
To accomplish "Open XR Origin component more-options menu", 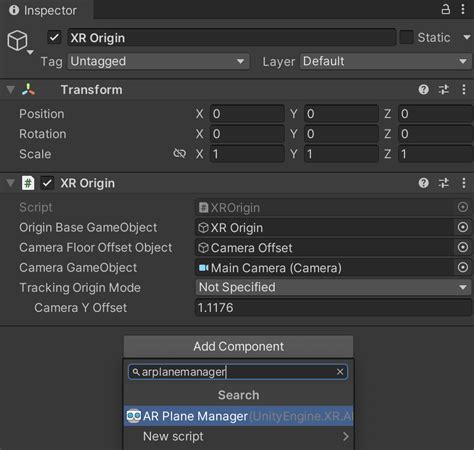I will (464, 183).
